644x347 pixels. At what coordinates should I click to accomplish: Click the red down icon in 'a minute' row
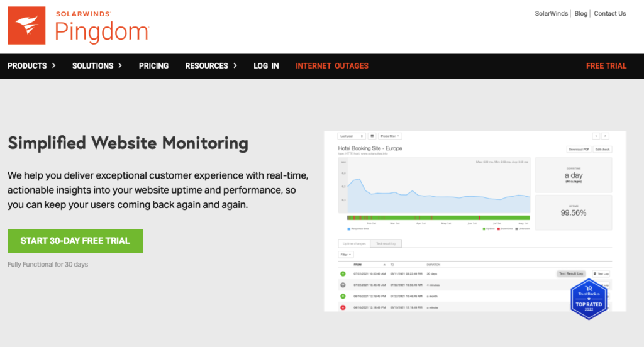[343, 307]
